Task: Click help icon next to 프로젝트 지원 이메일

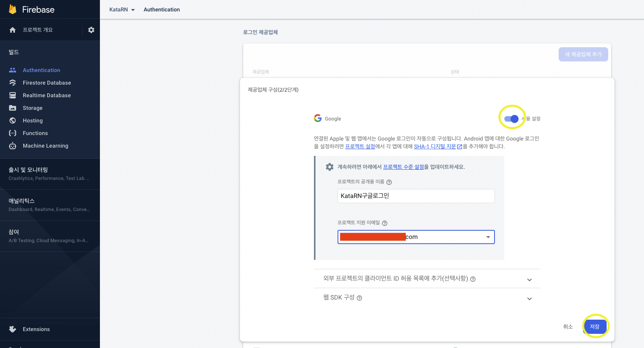Action: 385,223
